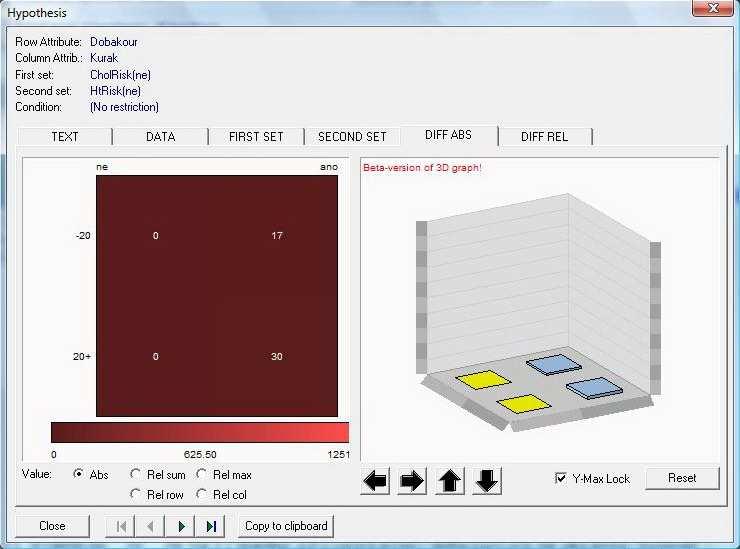Click the upper yellow tile in 3D graph
Image resolution: width=740 pixels, height=549 pixels.
(x=483, y=380)
